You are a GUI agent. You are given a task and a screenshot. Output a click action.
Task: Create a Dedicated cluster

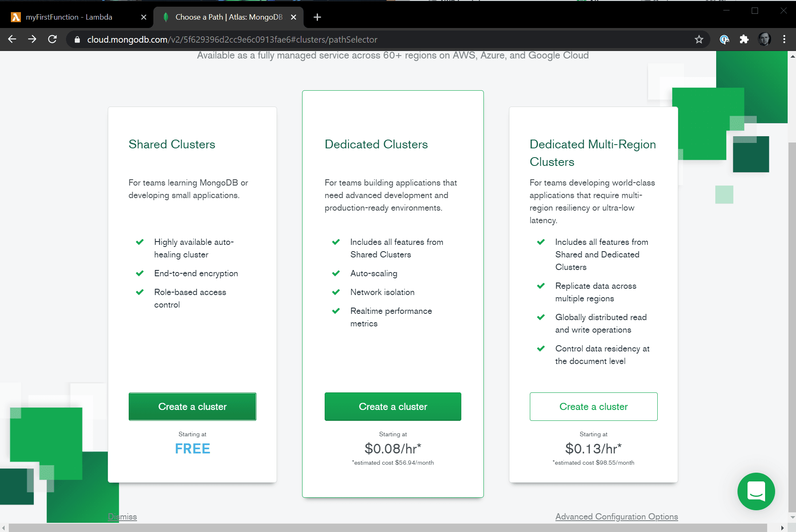[393, 407]
